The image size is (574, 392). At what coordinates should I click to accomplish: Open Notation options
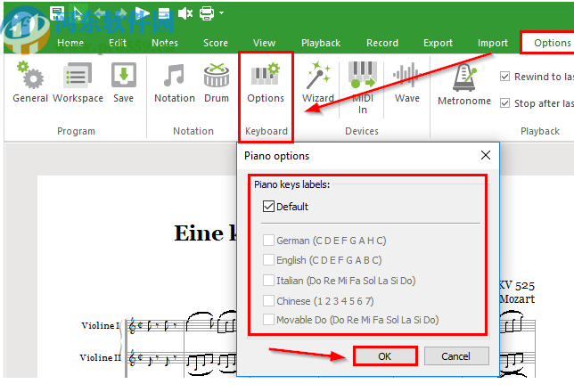click(x=175, y=82)
